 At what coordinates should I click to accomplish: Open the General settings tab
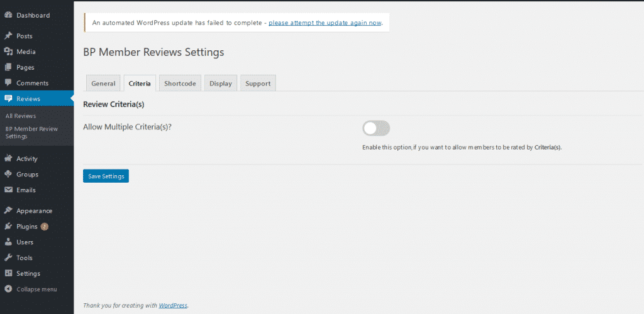coord(103,84)
